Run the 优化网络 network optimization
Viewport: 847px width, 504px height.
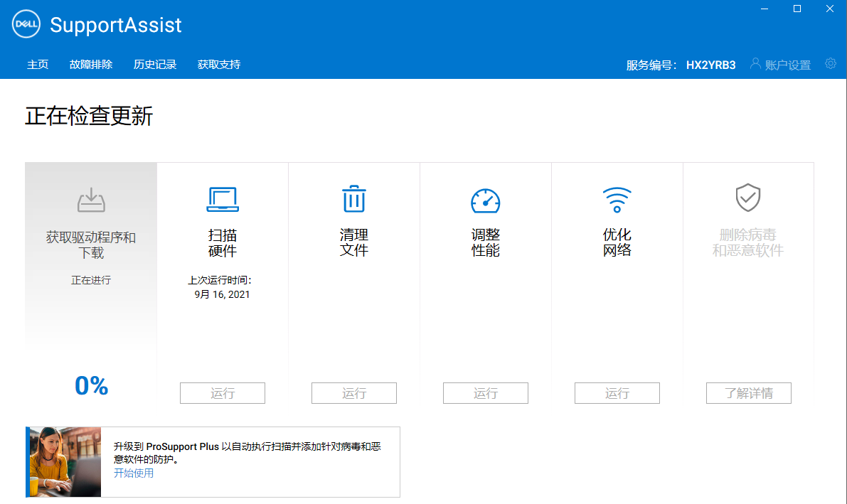point(617,393)
